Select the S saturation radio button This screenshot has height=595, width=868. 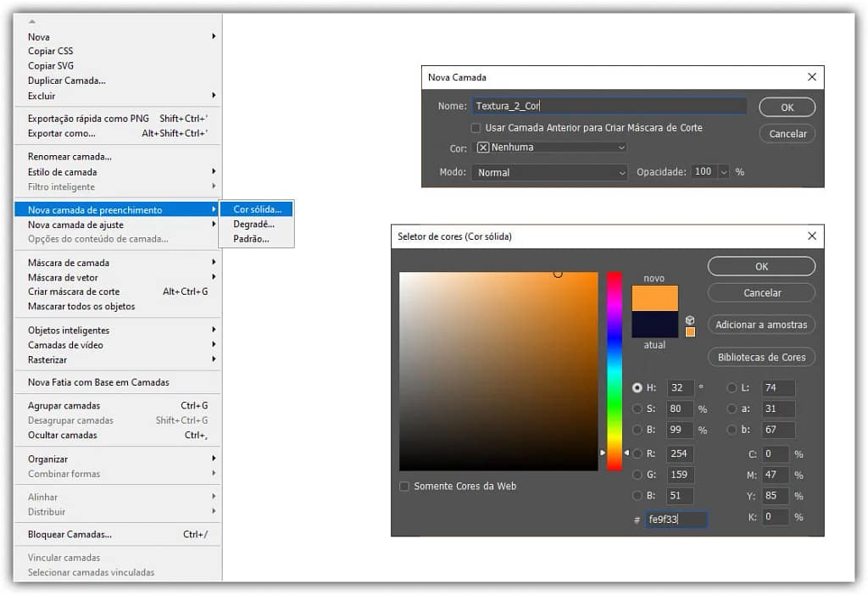point(637,409)
